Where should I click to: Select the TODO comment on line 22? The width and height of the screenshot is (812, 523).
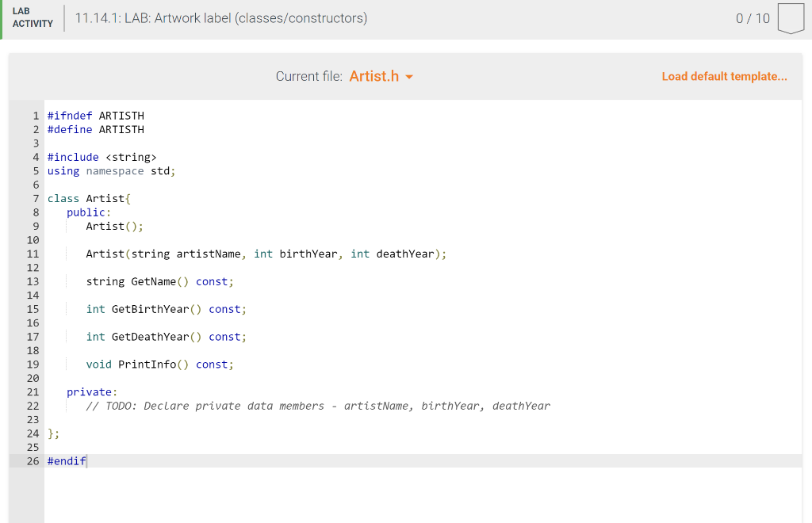coord(317,405)
